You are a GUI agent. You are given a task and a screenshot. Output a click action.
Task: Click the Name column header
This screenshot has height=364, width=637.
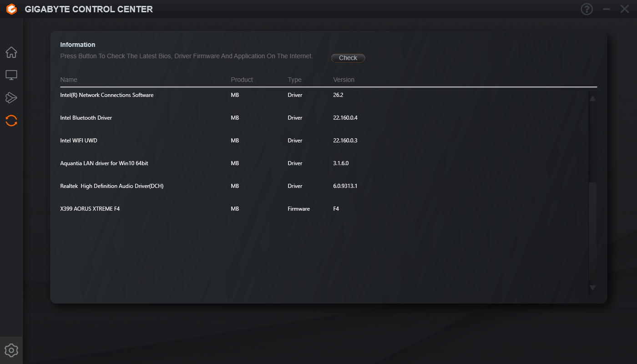[69, 80]
